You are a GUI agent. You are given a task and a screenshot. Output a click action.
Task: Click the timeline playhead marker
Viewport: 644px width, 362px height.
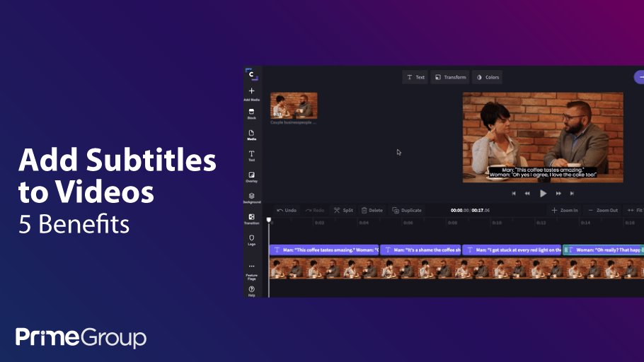click(x=269, y=220)
